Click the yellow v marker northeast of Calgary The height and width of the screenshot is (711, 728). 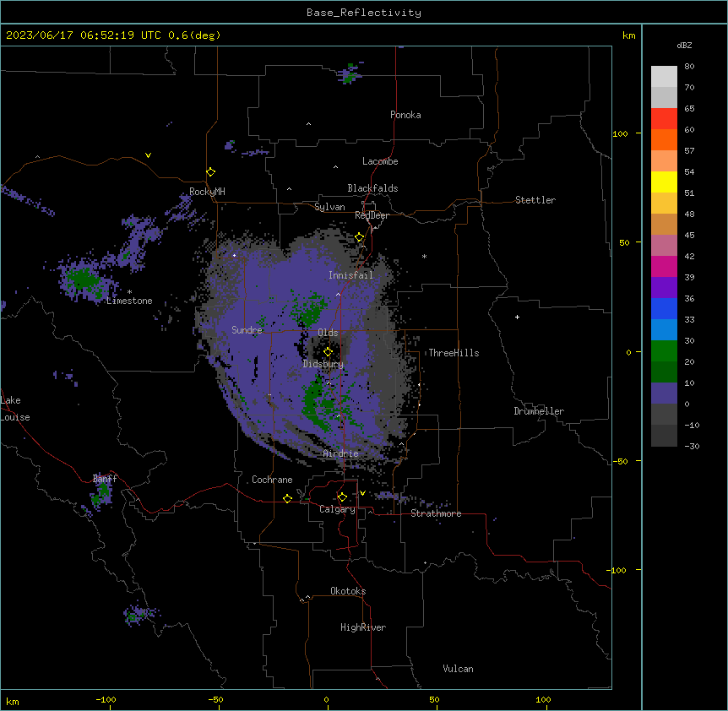(362, 493)
